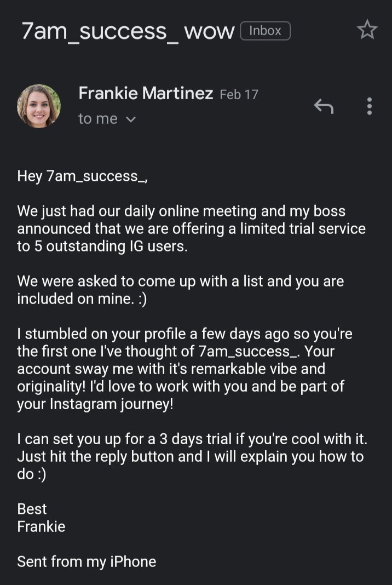Viewport: 392px width, 585px height.
Task: Tap the paragraph about the daily online meeting
Action: [x=191, y=229]
